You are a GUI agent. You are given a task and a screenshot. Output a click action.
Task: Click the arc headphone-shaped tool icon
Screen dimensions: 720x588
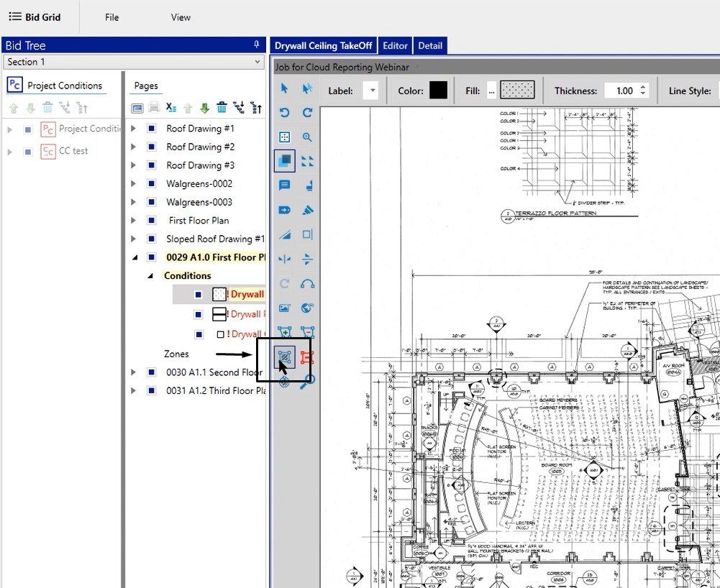click(x=307, y=283)
